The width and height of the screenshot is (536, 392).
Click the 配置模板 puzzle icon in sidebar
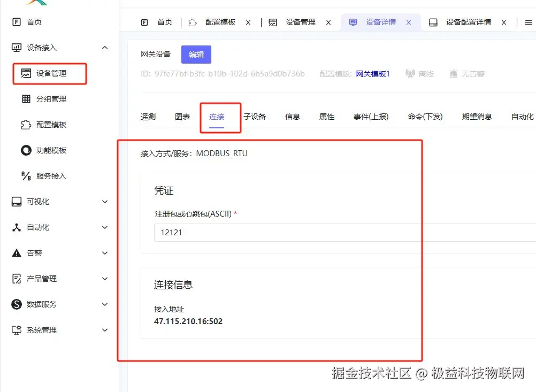(x=26, y=125)
